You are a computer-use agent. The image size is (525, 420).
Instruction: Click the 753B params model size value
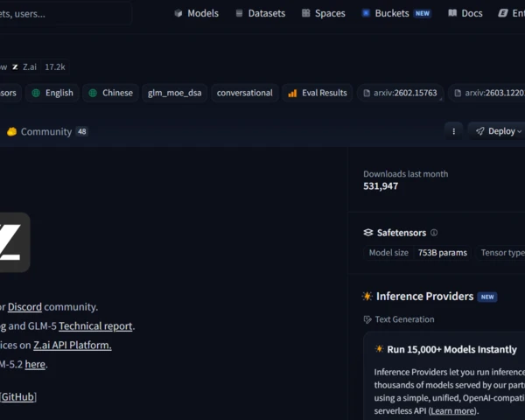[x=442, y=253]
